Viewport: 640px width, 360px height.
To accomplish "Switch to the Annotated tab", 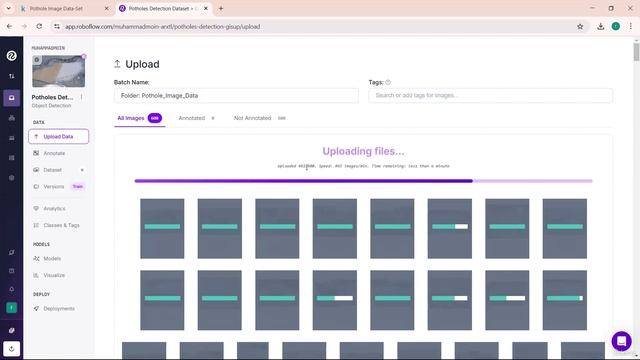I will pyautogui.click(x=196, y=118).
